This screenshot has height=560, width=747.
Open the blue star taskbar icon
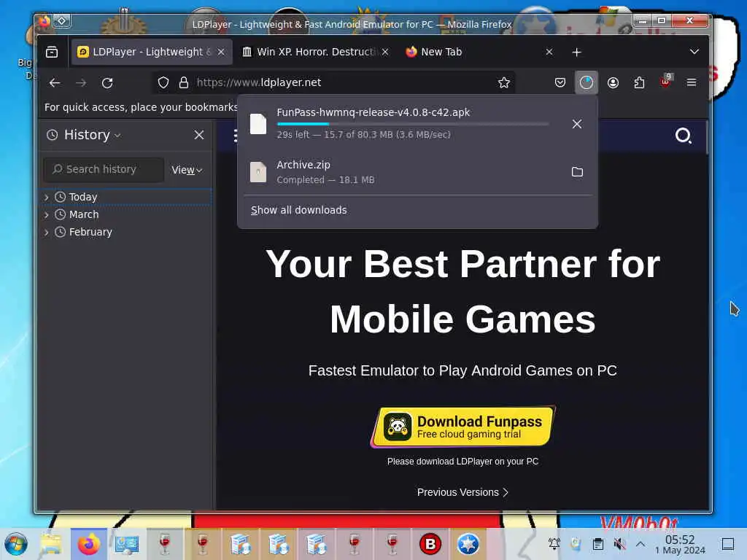click(x=468, y=544)
